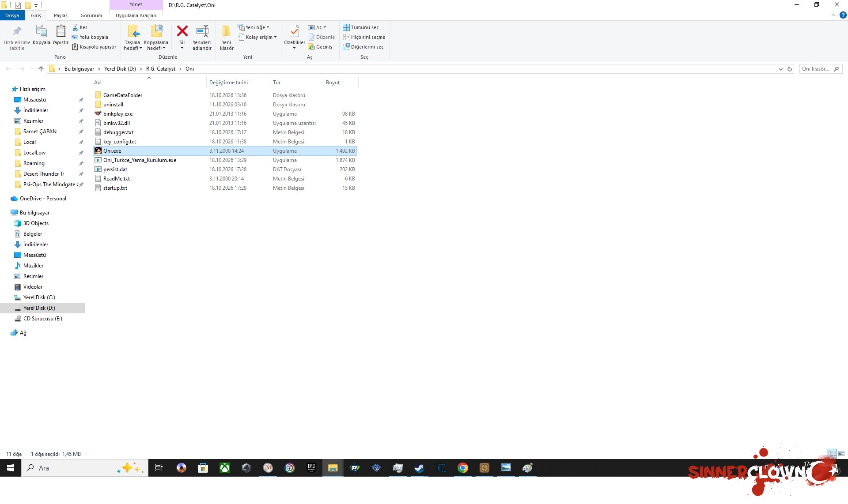Delete the file using the Sil icon
The width and height of the screenshot is (848, 504).
182,37
